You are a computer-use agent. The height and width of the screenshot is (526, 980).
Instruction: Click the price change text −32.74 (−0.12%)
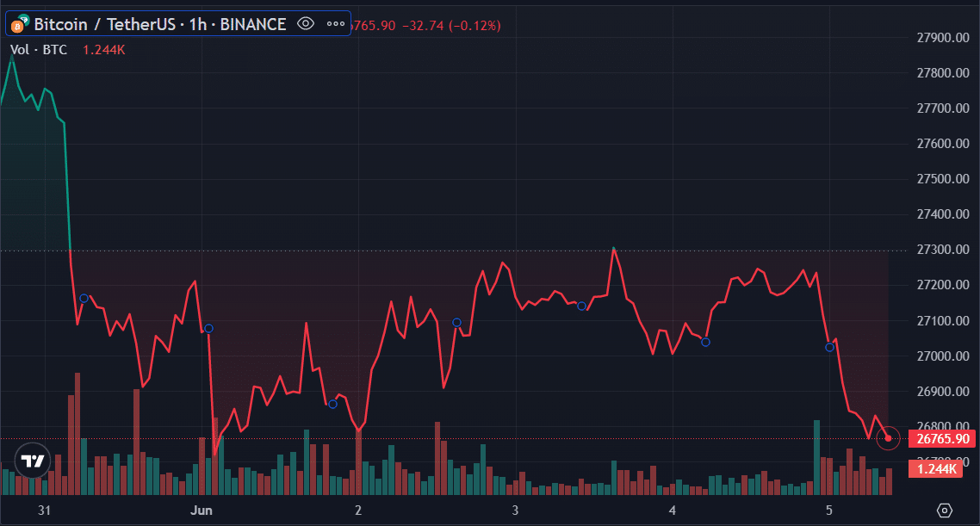pos(451,26)
